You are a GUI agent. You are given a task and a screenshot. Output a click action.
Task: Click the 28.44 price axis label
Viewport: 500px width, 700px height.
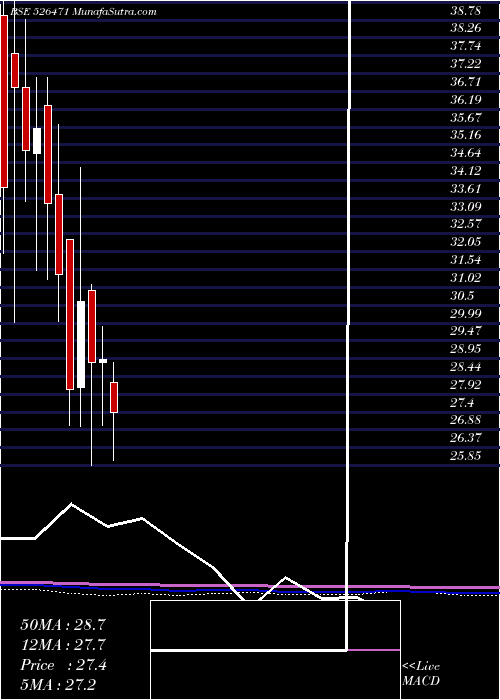point(466,367)
